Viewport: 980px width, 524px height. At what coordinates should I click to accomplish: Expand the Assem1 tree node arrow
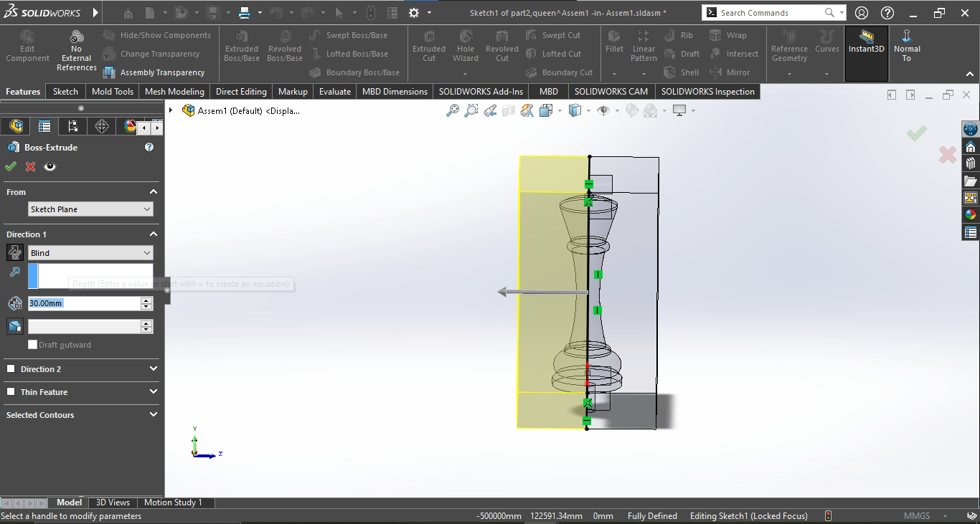[171, 110]
